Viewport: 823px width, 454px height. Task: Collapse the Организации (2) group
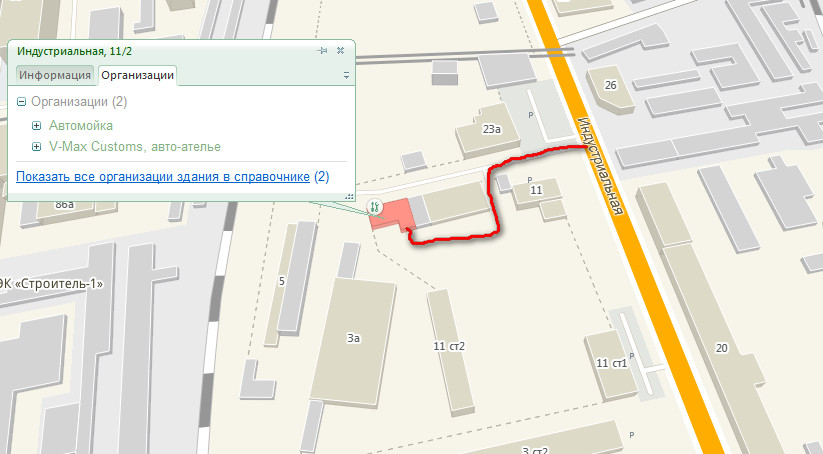point(22,102)
